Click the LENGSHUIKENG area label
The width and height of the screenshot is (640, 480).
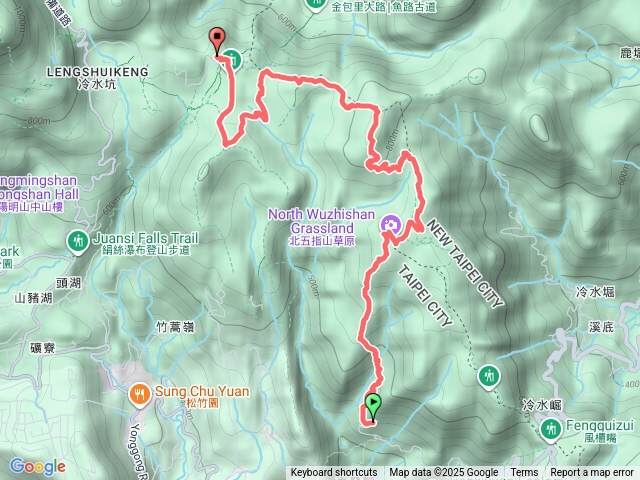(98, 72)
